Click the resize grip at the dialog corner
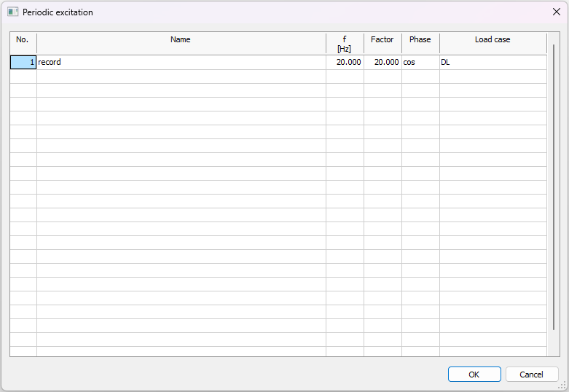569x392 pixels. pyautogui.click(x=562, y=385)
